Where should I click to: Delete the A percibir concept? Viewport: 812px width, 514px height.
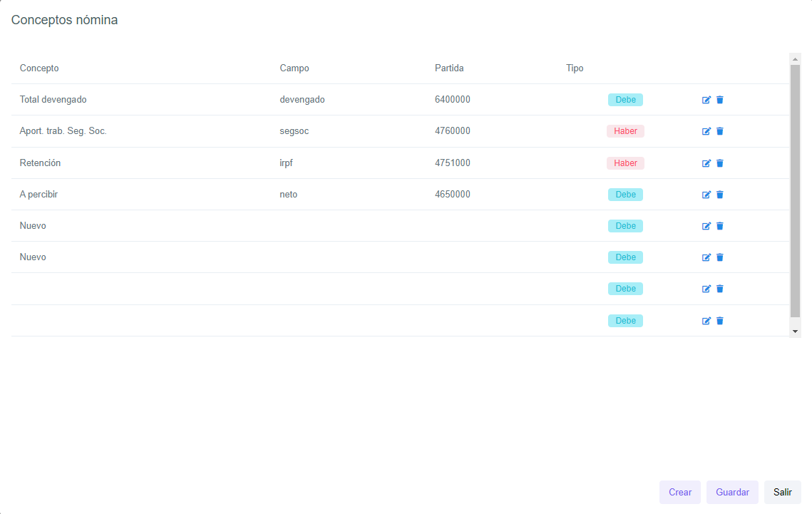click(719, 195)
